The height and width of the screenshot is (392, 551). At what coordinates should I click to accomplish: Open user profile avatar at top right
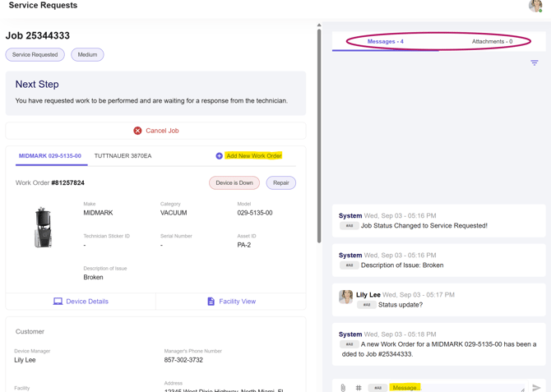coord(535,6)
